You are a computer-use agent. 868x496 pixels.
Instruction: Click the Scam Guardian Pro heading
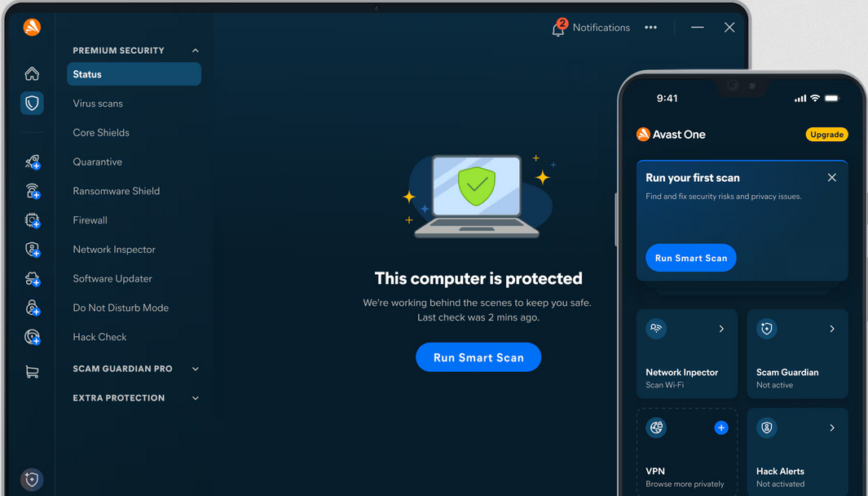click(122, 369)
